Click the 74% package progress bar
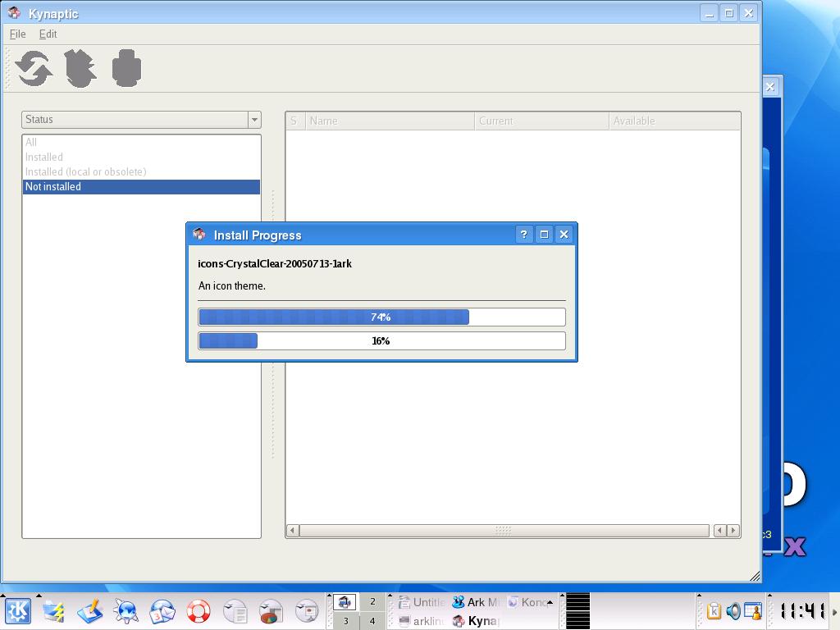The image size is (840, 630). 381,317
